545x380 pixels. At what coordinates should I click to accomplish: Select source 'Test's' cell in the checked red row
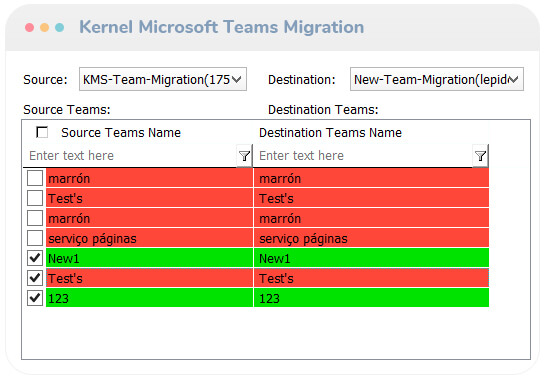coord(149,278)
